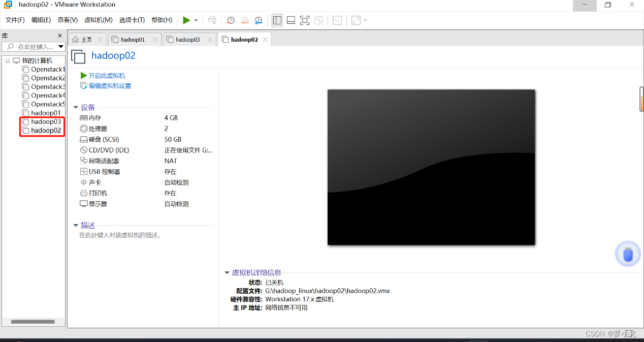This screenshot has height=342, width=644.
Task: Click the large hadoop02 VM title icon
Action: coord(78,56)
